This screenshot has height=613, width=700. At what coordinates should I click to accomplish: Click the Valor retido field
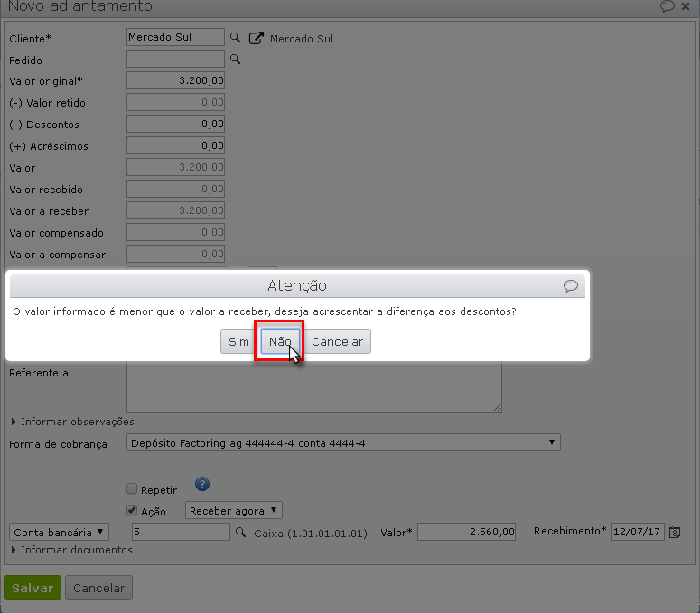[175, 102]
